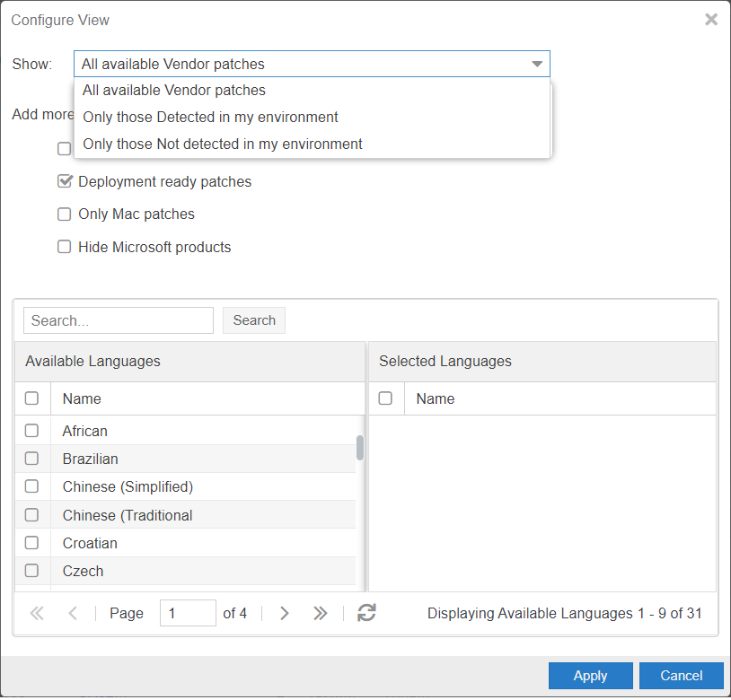Viewport: 731px width, 700px height.
Task: Select all languages using the header checkbox
Action: click(x=31, y=398)
